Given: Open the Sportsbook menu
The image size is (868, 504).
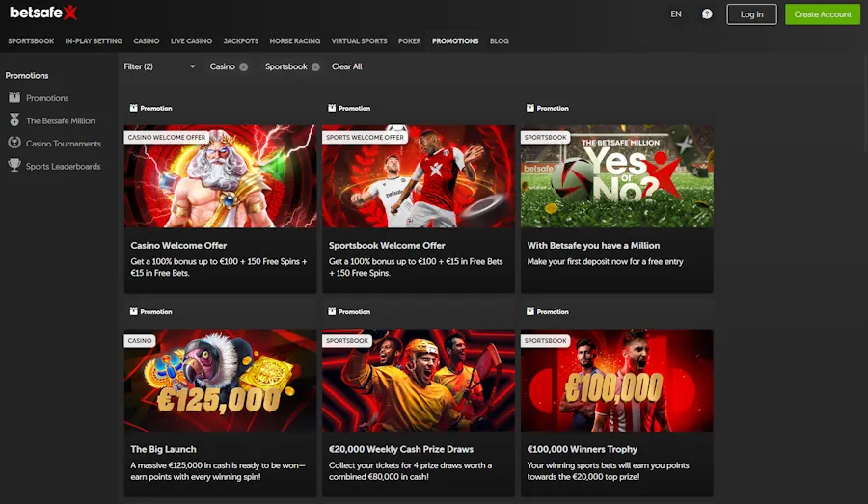Looking at the screenshot, I should (x=31, y=40).
